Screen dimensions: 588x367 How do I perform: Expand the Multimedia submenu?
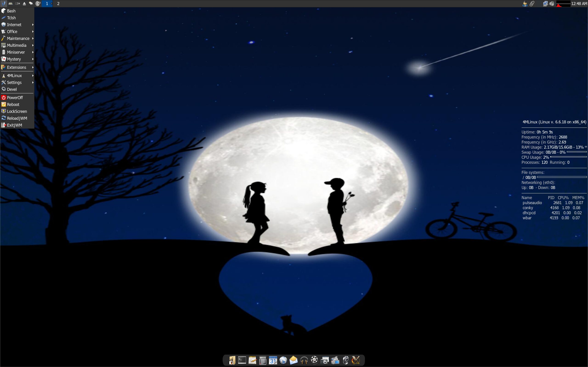(x=17, y=45)
